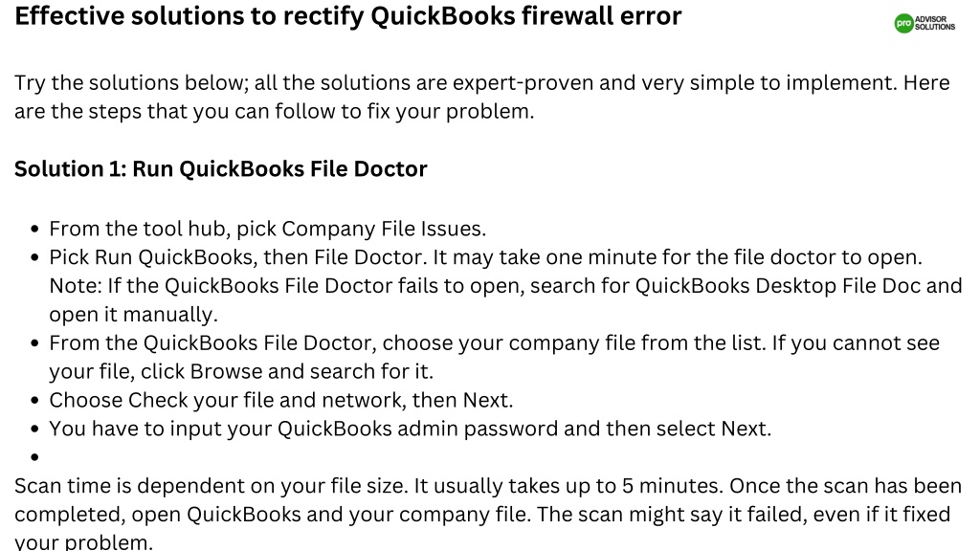The height and width of the screenshot is (551, 980).
Task: Click the 'completed, open QuickBooks and your company file' line
Action: click(x=482, y=515)
